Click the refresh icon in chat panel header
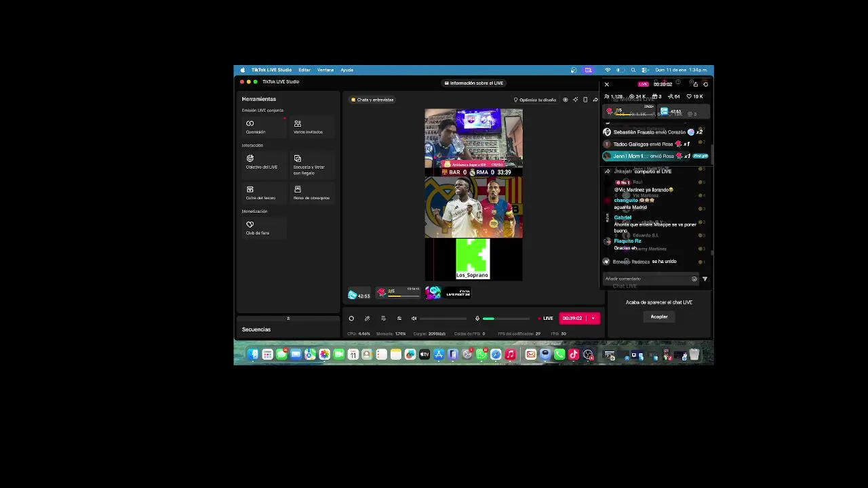The image size is (868, 488). (x=705, y=84)
